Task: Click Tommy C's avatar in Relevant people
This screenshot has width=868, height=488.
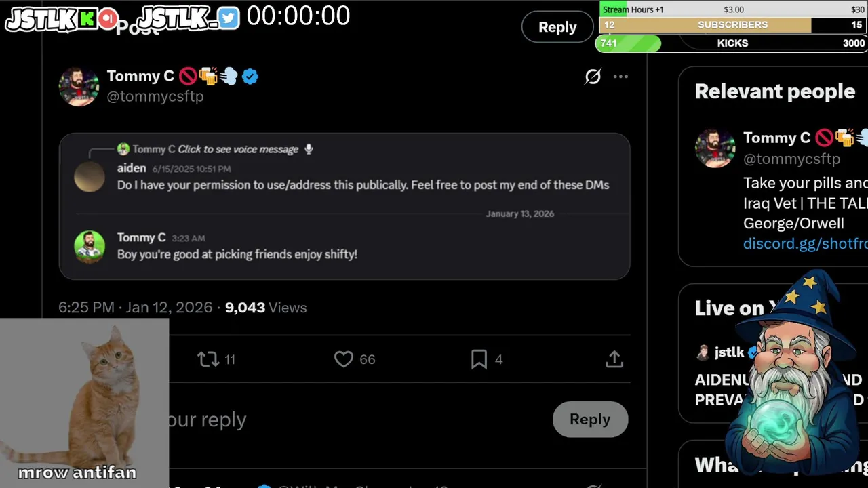Action: [x=715, y=148]
